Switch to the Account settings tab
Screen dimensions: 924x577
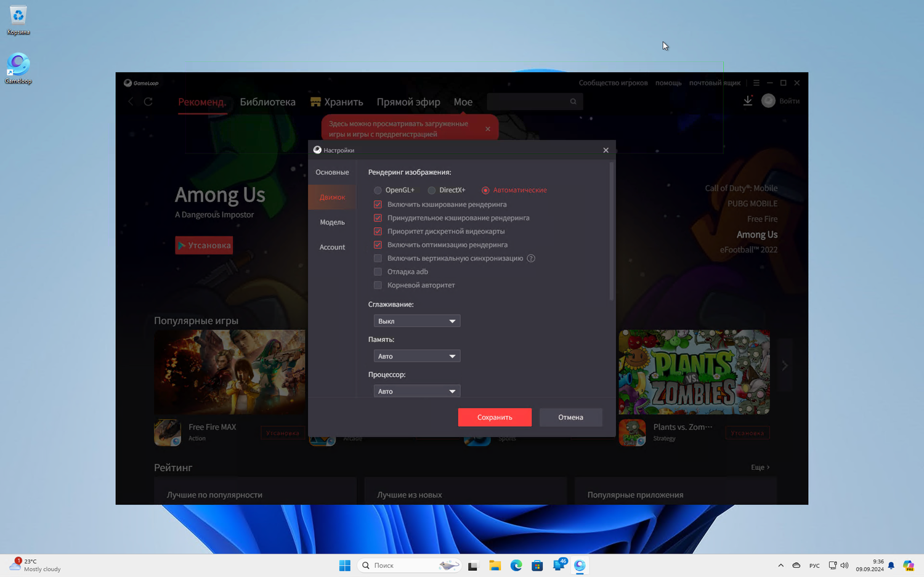[332, 247]
